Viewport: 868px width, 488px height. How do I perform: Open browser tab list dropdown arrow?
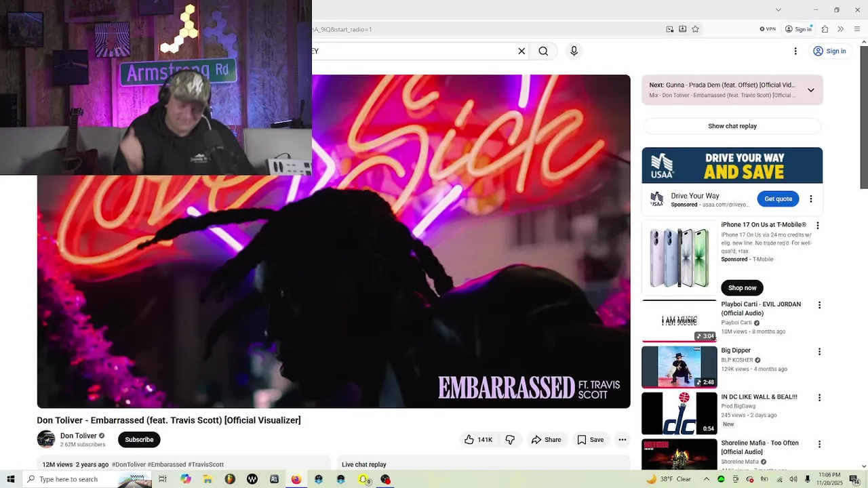pyautogui.click(x=778, y=9)
